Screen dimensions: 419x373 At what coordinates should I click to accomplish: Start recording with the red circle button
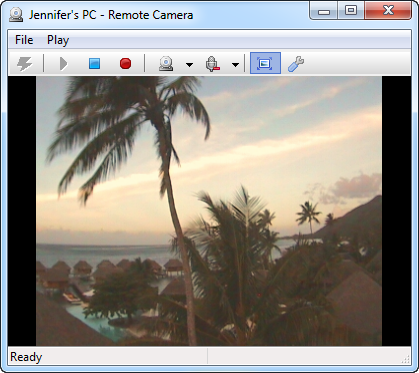coord(125,63)
